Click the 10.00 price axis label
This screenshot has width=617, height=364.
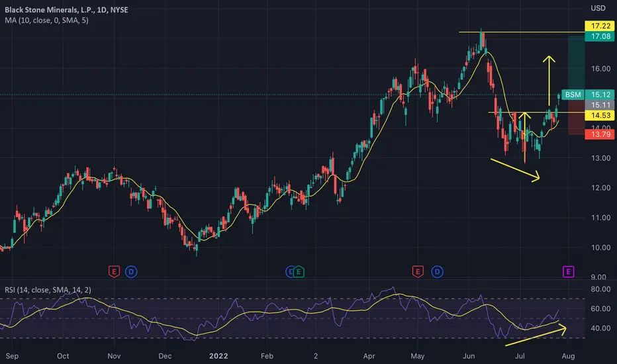600,248
